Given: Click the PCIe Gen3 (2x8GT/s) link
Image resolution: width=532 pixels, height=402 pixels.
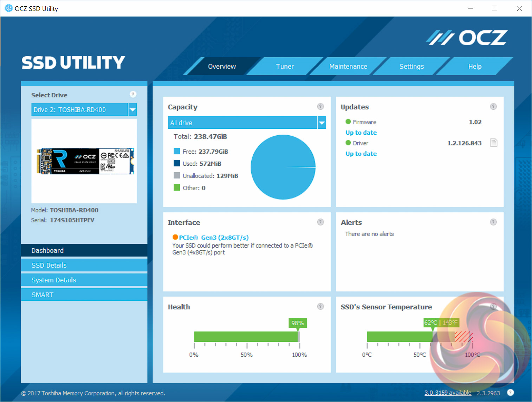Looking at the screenshot, I should pyautogui.click(x=214, y=237).
